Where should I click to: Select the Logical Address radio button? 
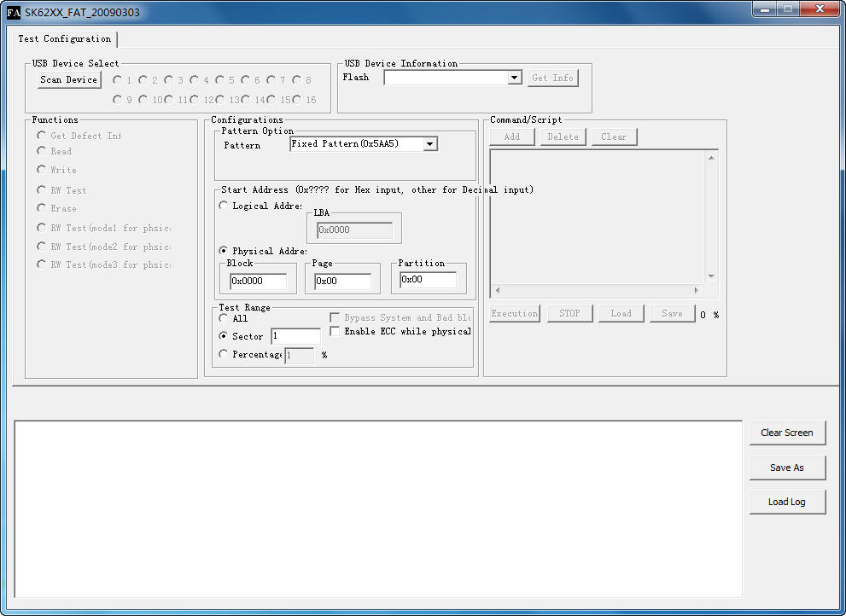click(224, 206)
